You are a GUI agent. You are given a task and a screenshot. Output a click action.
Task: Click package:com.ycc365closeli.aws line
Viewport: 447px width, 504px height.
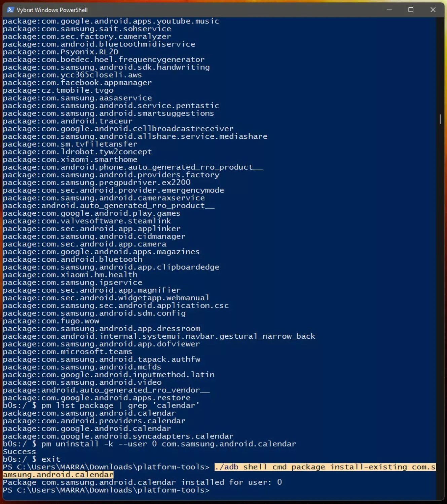tap(72, 75)
